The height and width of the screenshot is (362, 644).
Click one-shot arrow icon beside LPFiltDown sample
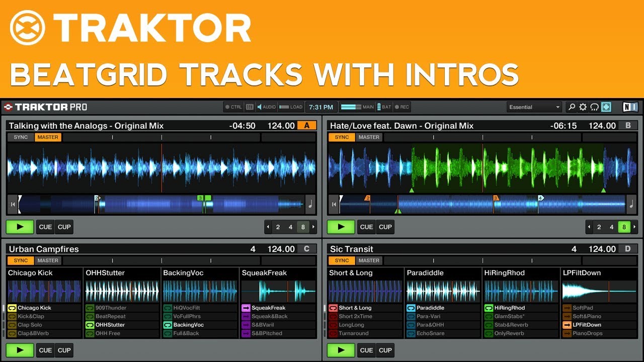click(567, 325)
